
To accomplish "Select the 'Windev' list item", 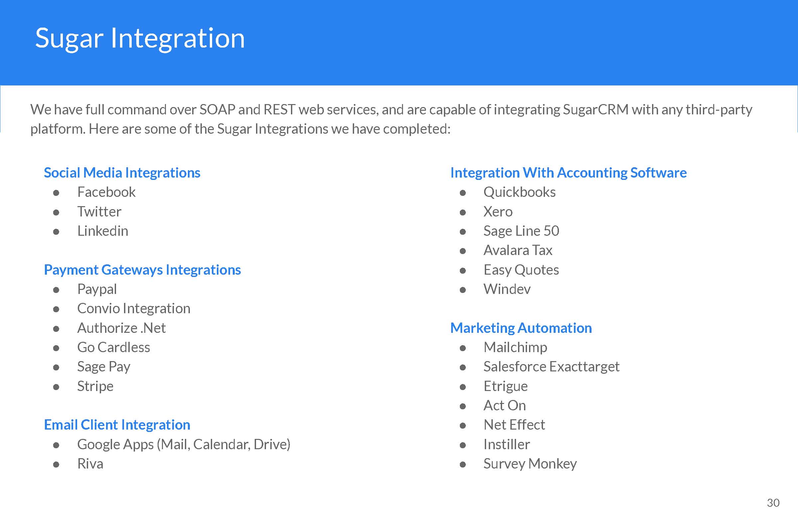I will [507, 289].
